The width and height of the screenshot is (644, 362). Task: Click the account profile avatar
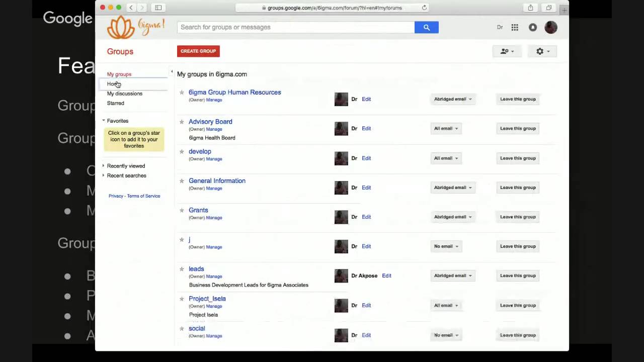[x=551, y=27]
